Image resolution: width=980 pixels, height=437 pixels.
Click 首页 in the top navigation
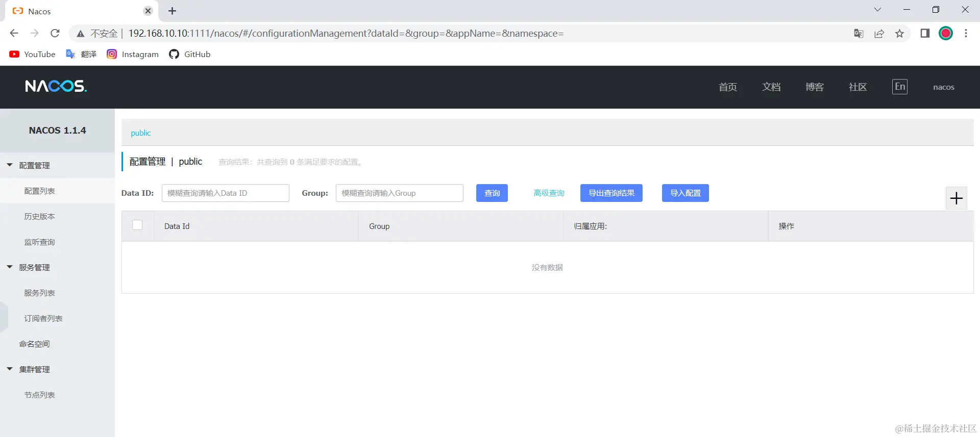click(x=728, y=87)
